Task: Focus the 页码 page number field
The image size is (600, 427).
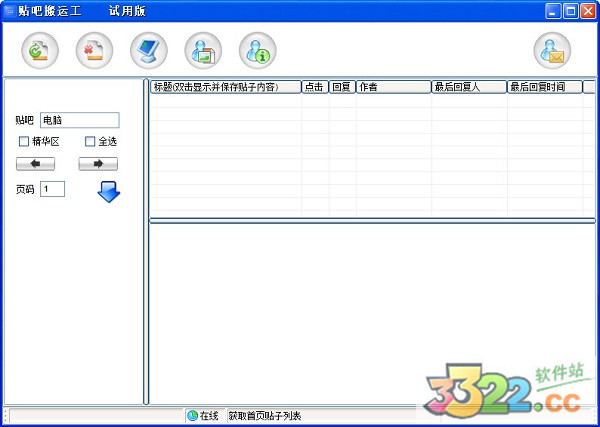Action: [x=52, y=189]
